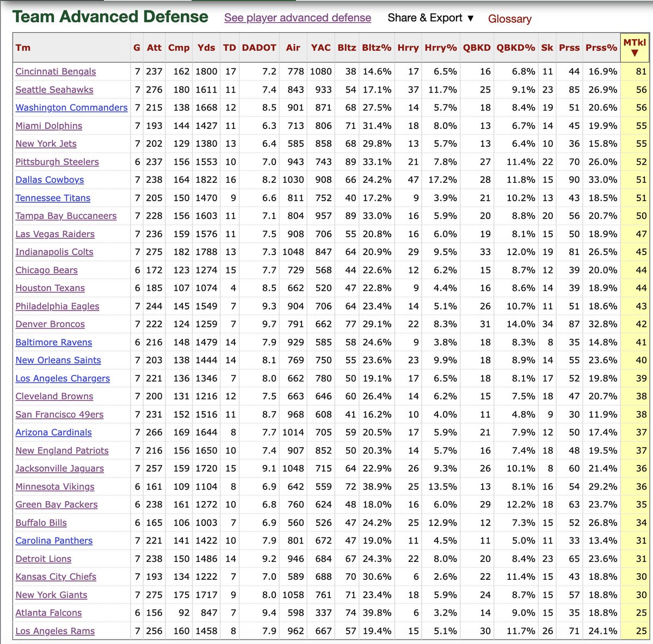Sort by the Bltz% column header
653x644 pixels.
(377, 47)
